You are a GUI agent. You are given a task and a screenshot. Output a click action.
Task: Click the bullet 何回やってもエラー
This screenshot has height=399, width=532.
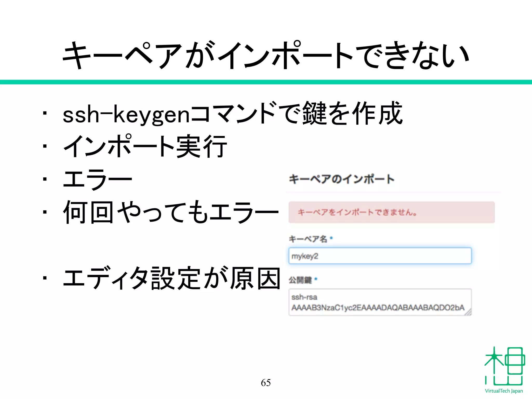tap(171, 212)
